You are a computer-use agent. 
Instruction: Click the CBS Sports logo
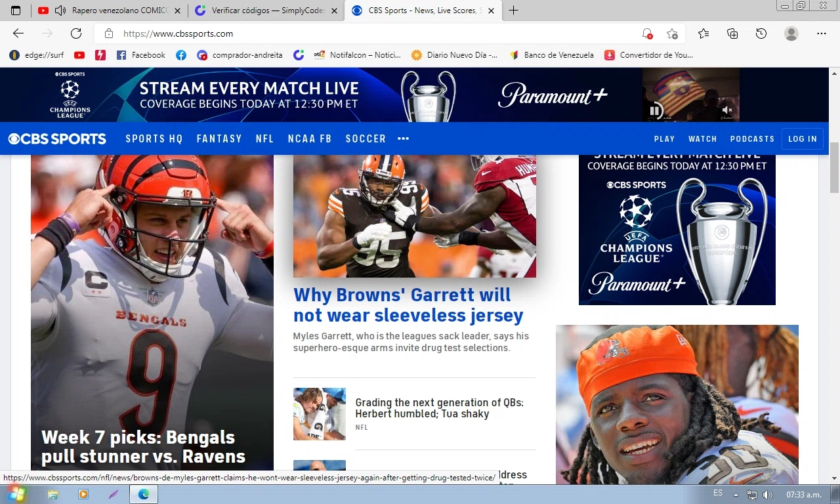[57, 138]
